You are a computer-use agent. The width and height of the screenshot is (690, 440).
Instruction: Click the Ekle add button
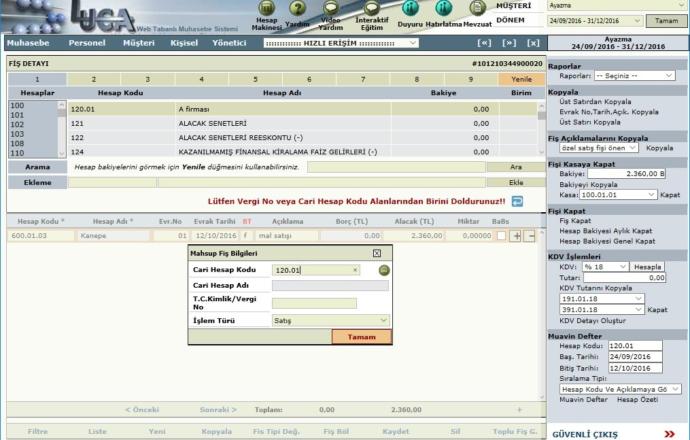point(516,183)
